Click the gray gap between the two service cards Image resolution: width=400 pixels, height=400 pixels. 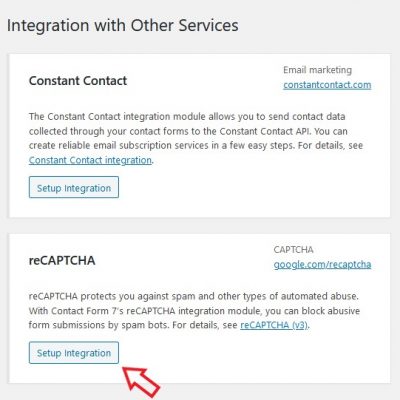coord(199,226)
